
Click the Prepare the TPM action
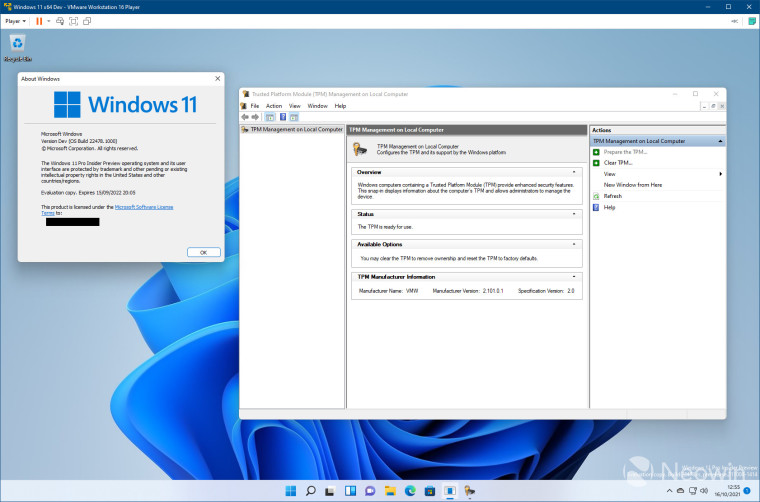click(625, 152)
